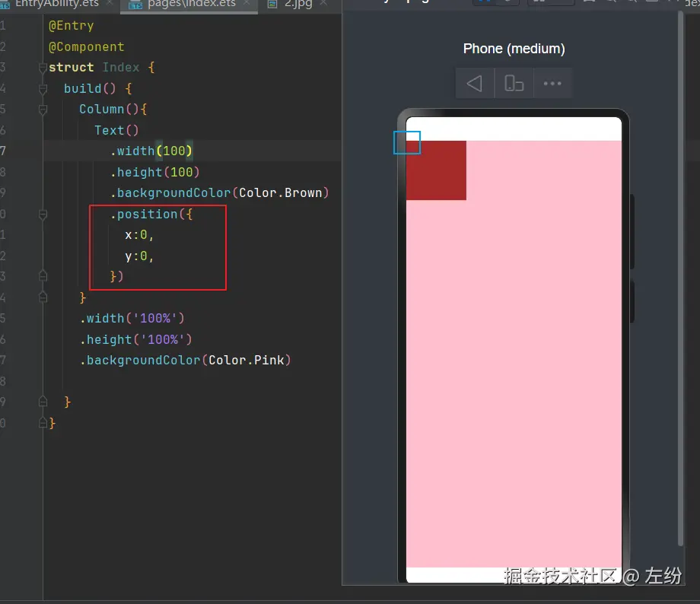Image resolution: width=700 pixels, height=604 pixels.
Task: Click the .position({ code line
Action: [x=151, y=215]
